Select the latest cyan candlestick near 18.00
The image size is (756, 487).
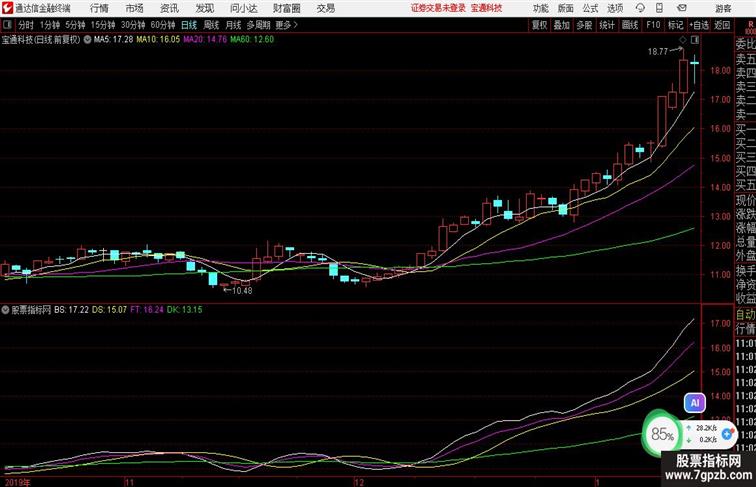coord(694,63)
